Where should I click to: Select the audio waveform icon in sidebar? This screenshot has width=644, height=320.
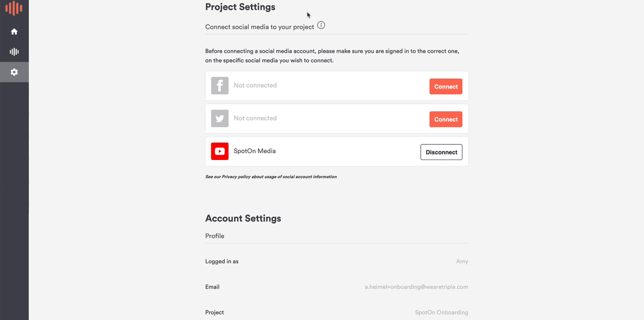coord(14,51)
